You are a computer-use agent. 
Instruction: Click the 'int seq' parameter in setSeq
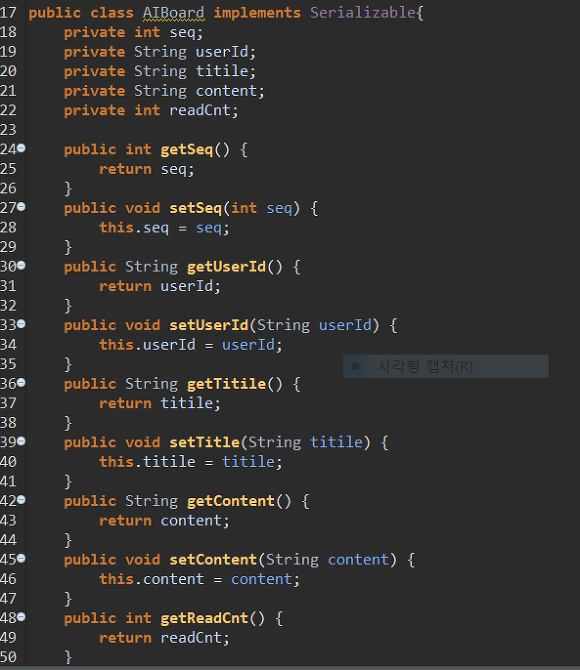tap(262, 208)
